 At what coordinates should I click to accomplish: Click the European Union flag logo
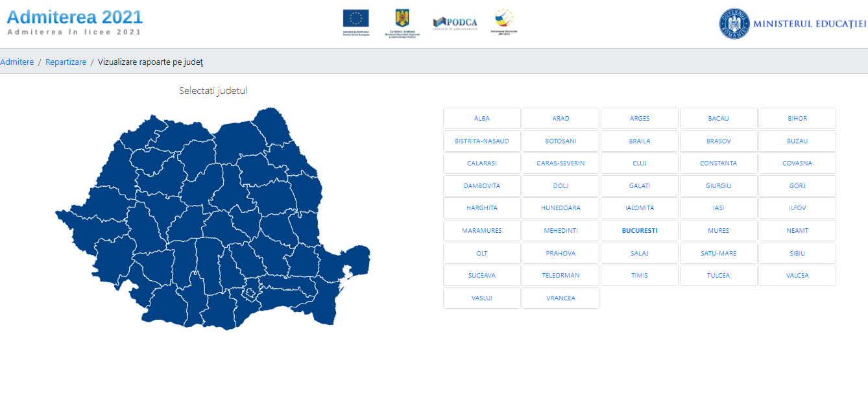(x=356, y=19)
